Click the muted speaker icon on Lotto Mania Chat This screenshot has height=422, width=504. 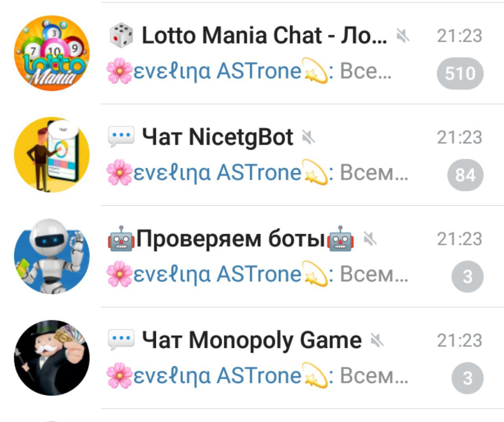[x=403, y=36]
